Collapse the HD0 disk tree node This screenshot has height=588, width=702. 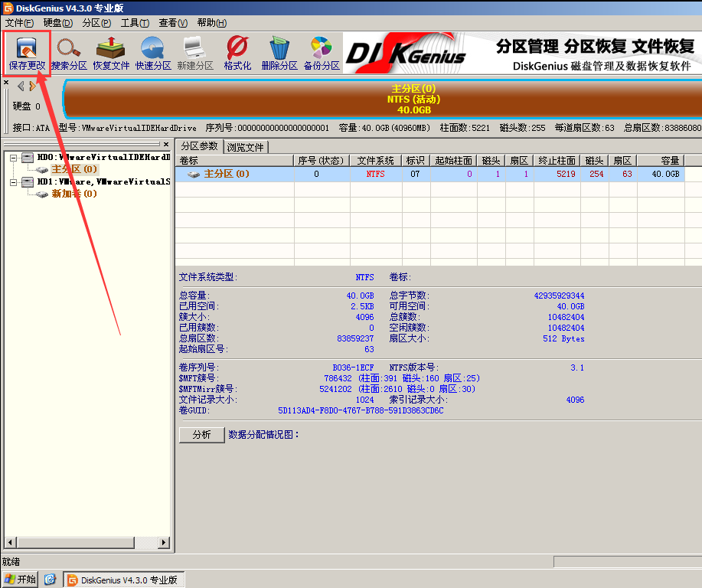tap(14, 157)
